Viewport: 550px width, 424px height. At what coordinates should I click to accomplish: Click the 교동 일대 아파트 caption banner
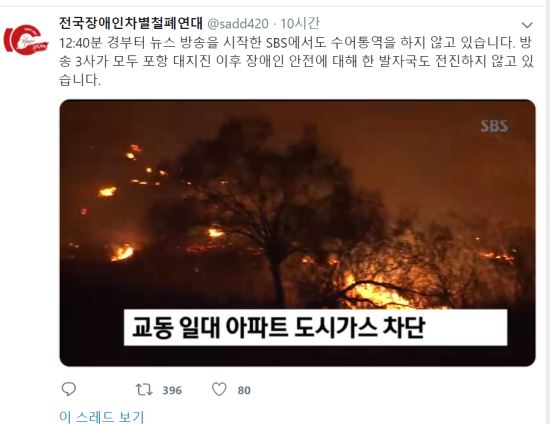click(x=315, y=327)
